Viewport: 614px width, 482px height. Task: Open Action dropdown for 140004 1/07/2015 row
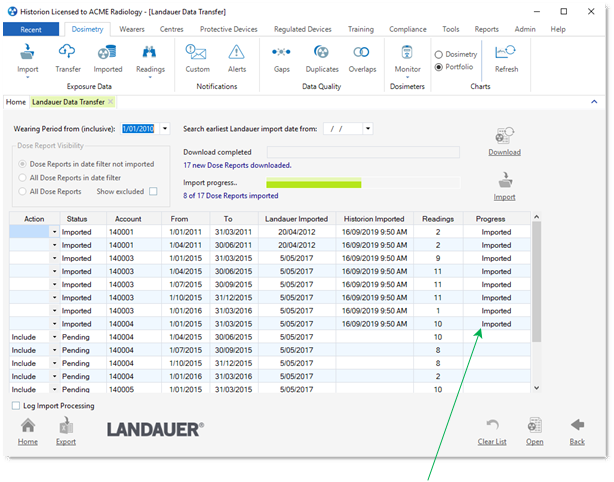point(54,350)
